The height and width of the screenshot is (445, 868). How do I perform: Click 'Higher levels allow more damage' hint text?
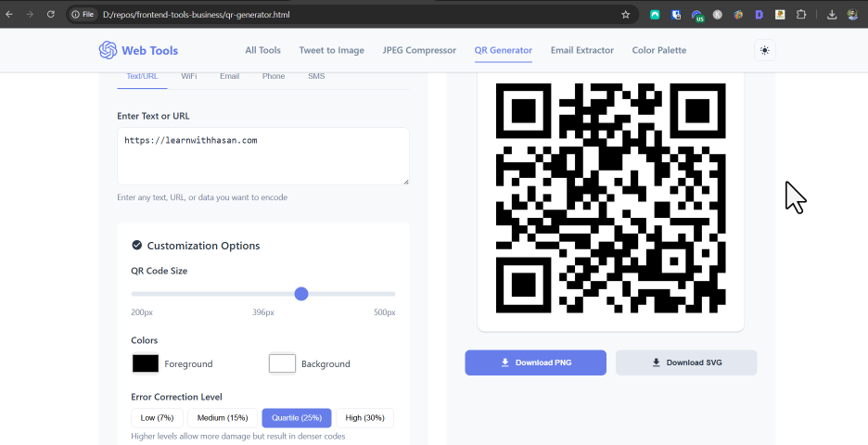point(238,436)
